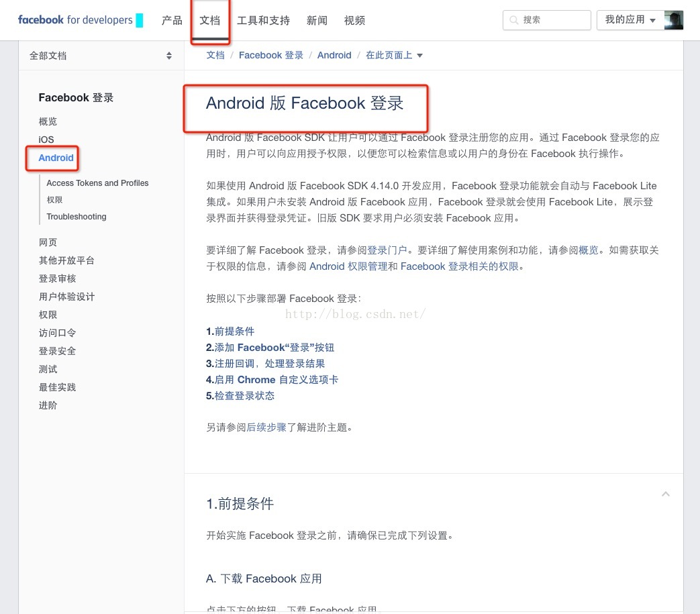Open 进阶 in the sidebar
The height and width of the screenshot is (614, 700).
coord(48,405)
